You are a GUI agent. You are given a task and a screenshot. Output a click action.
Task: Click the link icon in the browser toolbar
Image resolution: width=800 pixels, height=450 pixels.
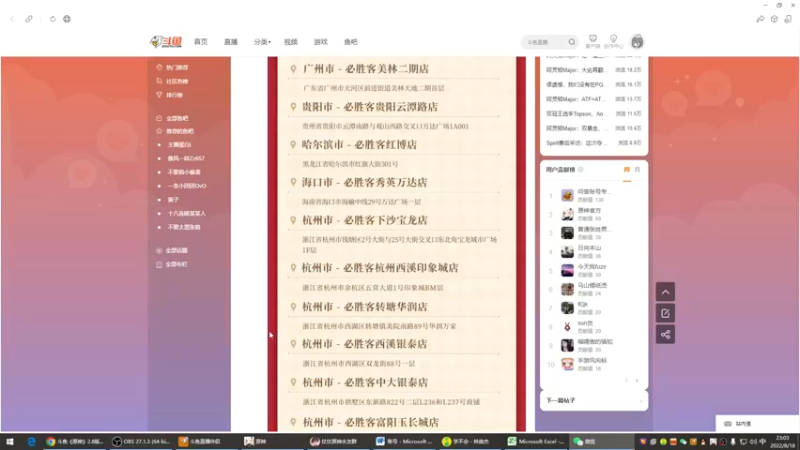tap(29, 19)
